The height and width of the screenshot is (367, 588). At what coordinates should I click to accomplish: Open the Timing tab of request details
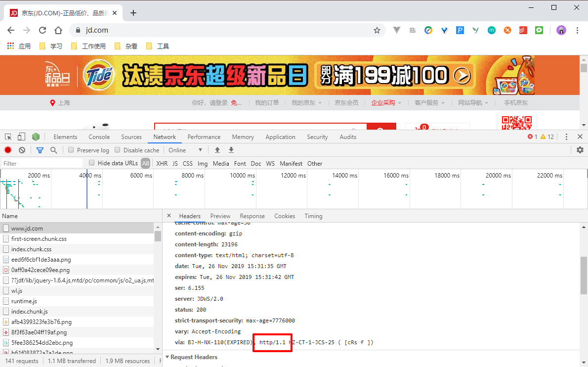coord(313,216)
